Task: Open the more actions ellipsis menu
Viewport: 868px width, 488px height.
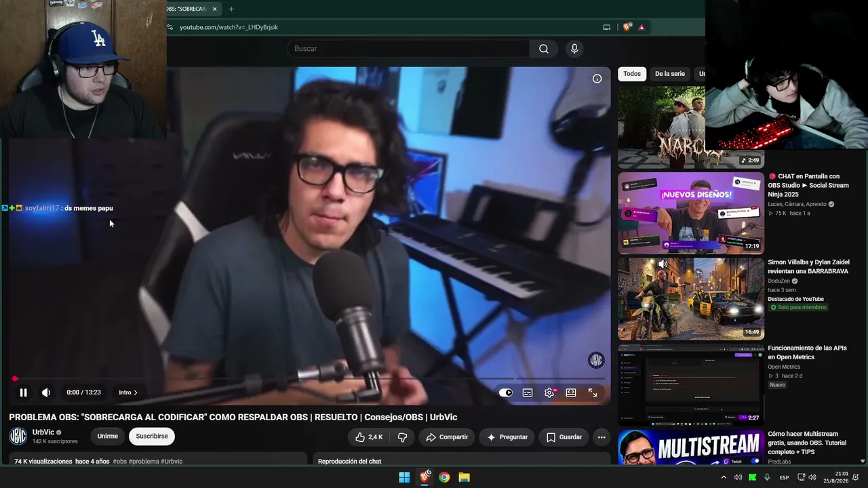Action: click(601, 437)
